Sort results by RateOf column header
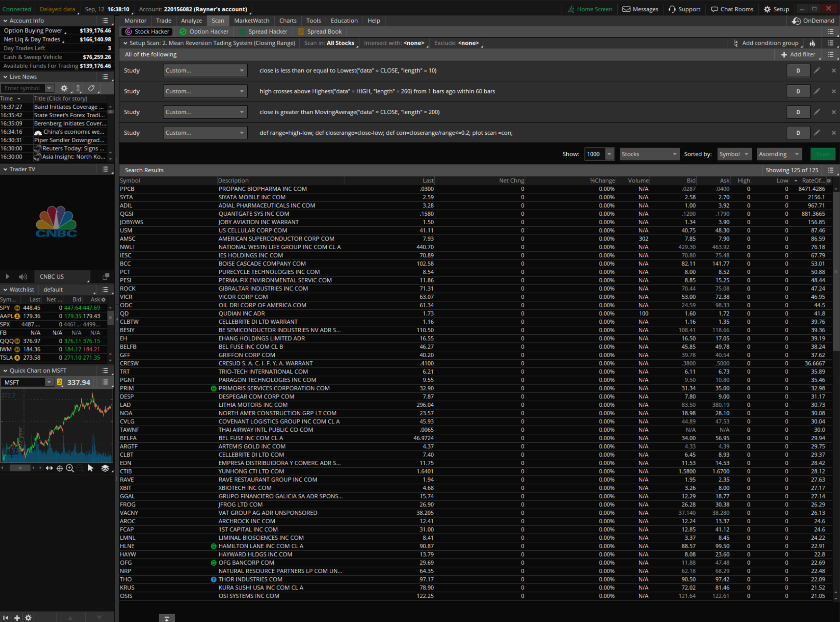The image size is (840, 622). [810, 181]
